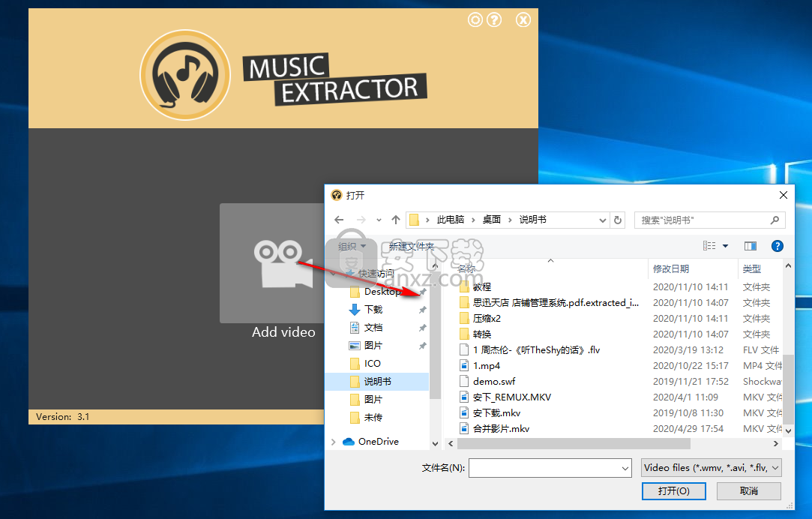Expand the address bar path dropdown

click(602, 220)
